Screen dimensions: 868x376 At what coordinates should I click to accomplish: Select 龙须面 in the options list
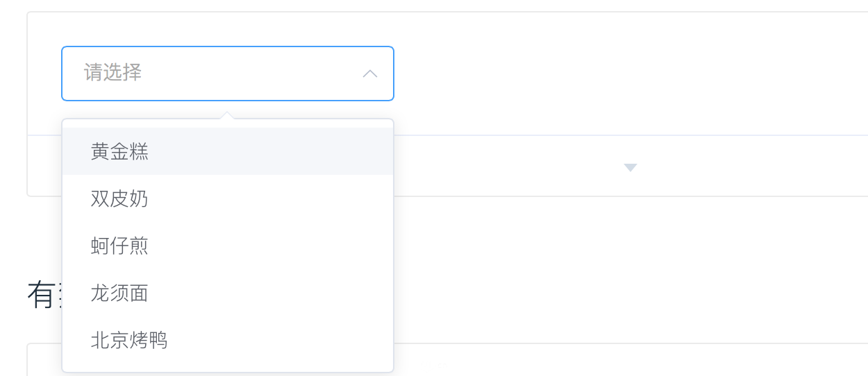[x=119, y=293]
